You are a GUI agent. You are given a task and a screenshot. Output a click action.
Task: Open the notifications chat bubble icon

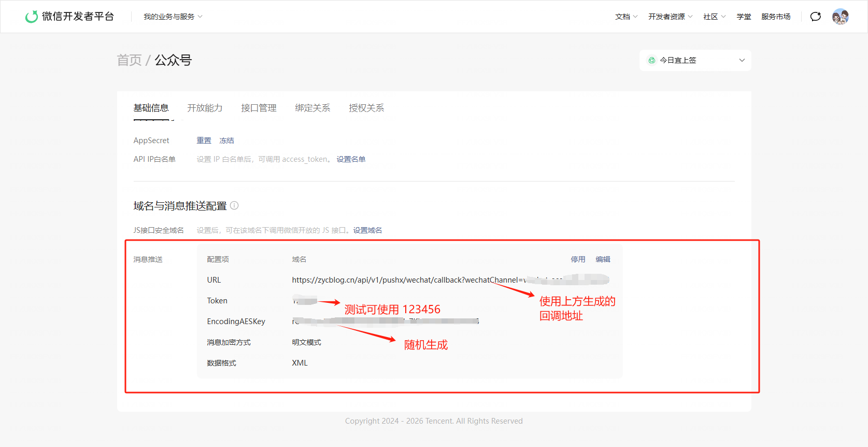click(816, 17)
